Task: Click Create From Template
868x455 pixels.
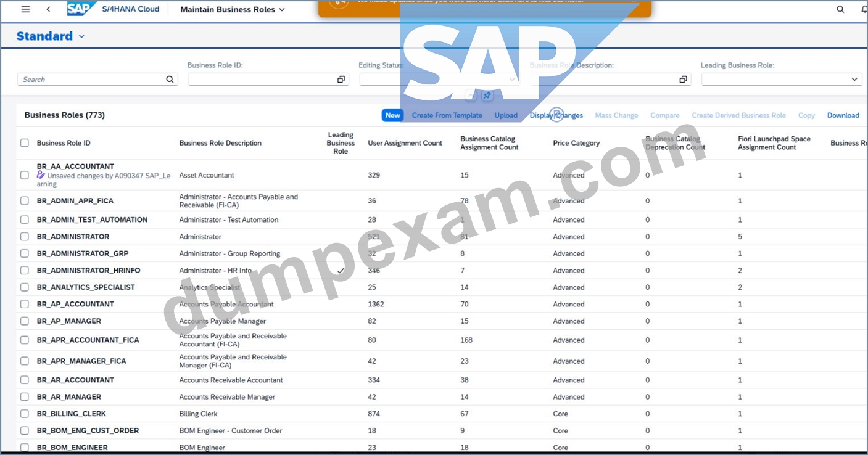Action: 447,115
